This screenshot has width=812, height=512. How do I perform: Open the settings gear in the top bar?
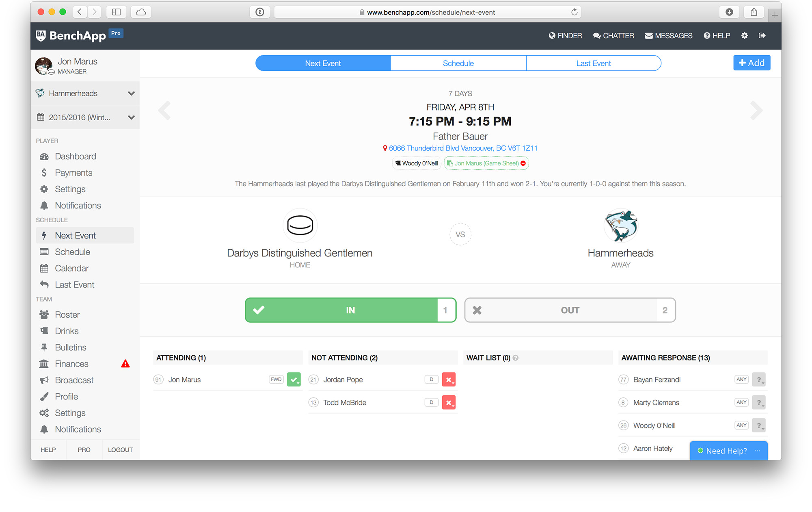point(745,36)
